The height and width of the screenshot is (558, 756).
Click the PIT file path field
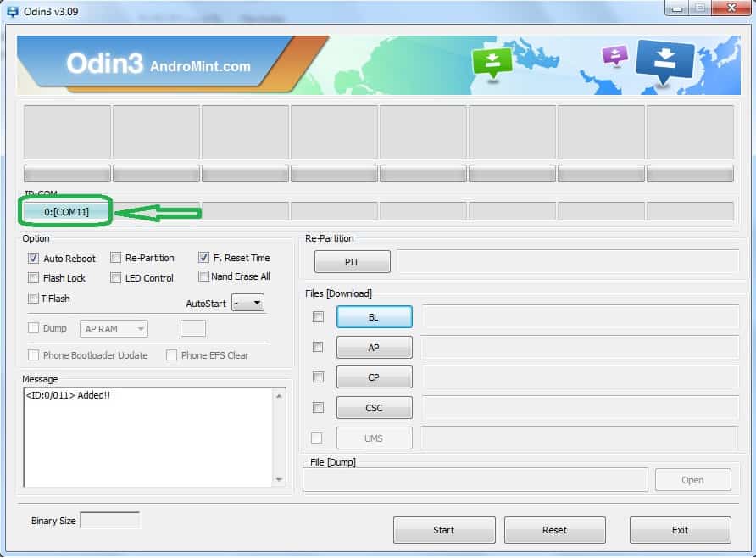coord(568,262)
